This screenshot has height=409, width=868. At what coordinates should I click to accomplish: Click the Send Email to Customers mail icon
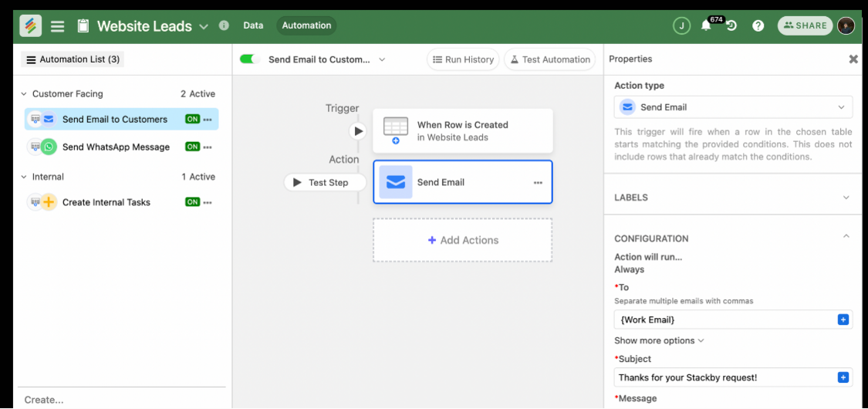(49, 119)
